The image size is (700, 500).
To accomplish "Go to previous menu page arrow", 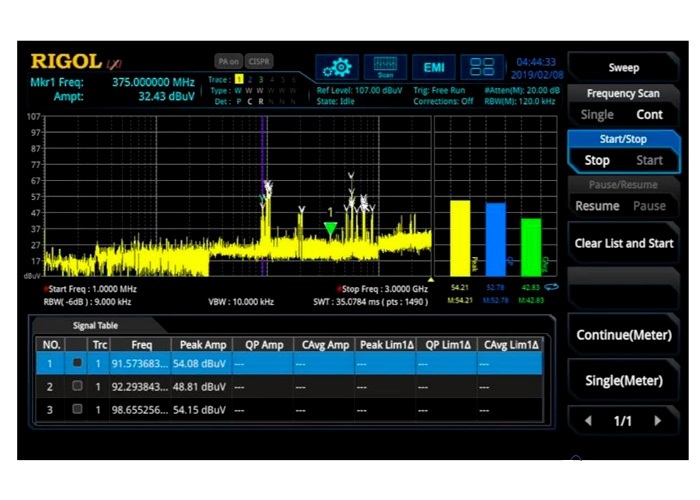I will [588, 421].
